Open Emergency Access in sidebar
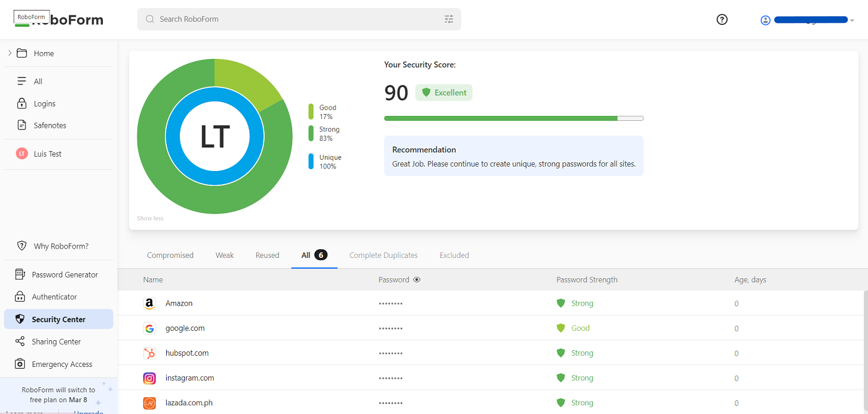This screenshot has width=868, height=414. click(62, 364)
